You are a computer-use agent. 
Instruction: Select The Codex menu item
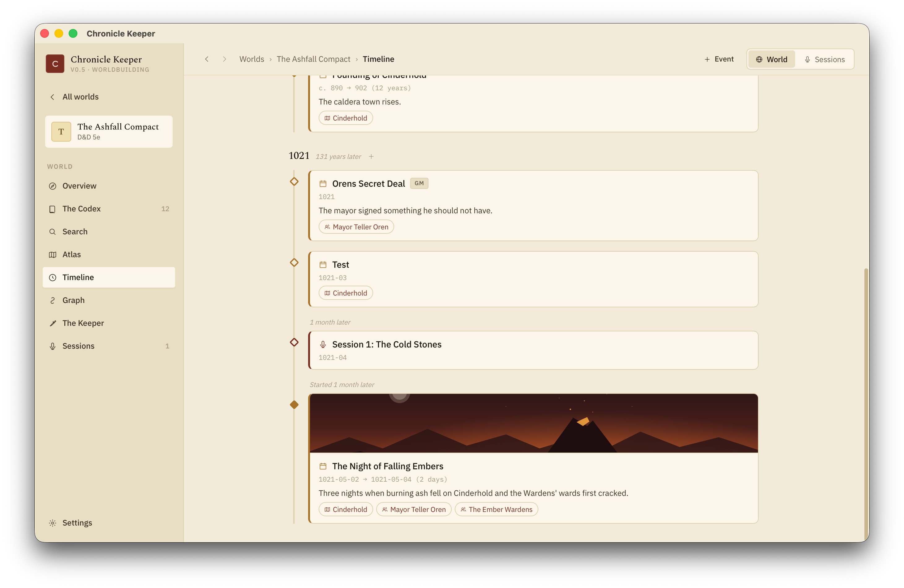(x=109, y=209)
